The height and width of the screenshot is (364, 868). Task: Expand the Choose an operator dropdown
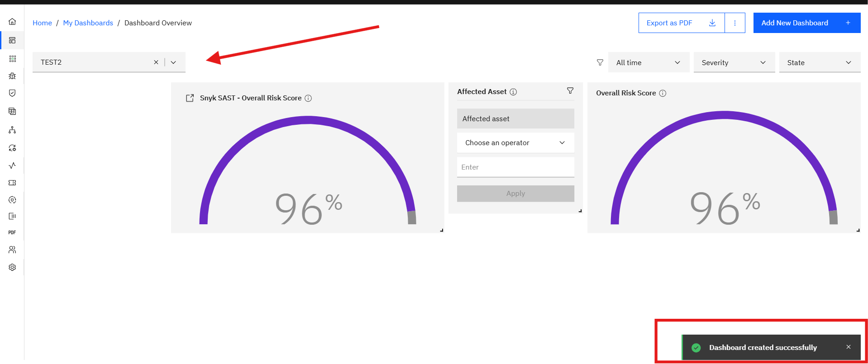click(x=515, y=143)
